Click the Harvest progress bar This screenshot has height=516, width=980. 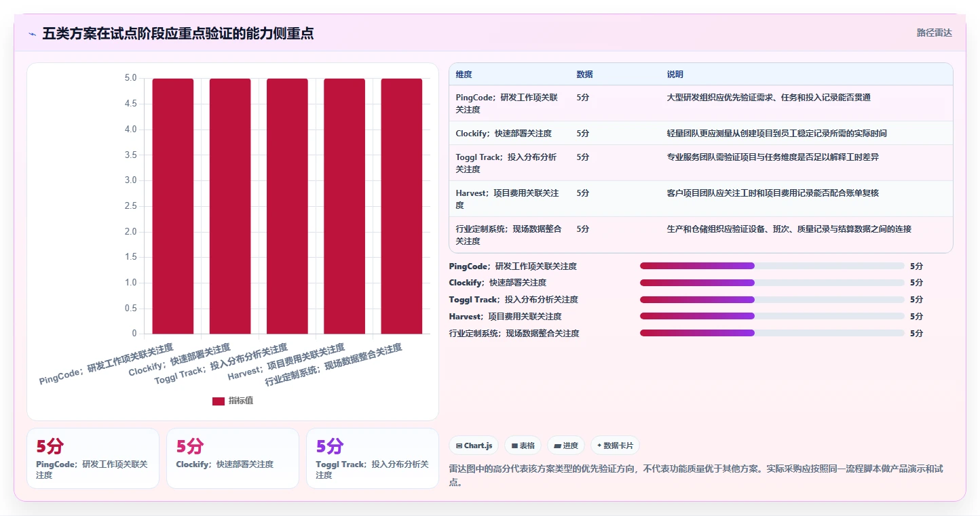(772, 317)
